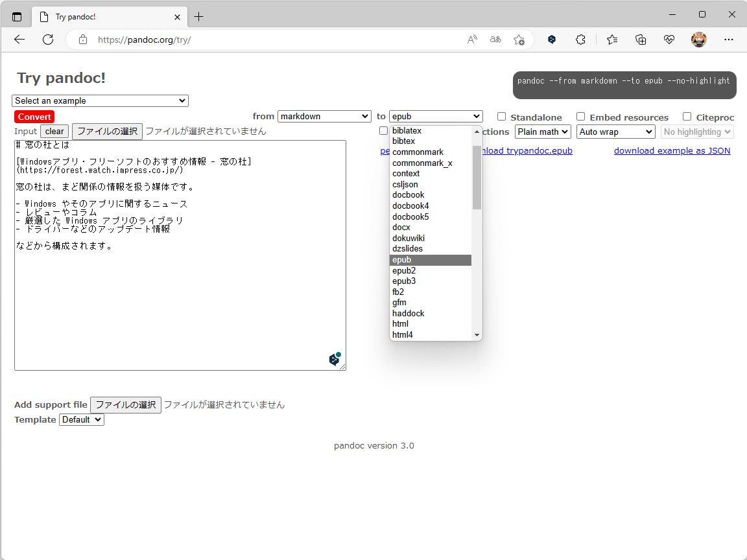747x560 pixels.
Task: Open the Read aloud icon in the toolbar
Action: (x=471, y=40)
